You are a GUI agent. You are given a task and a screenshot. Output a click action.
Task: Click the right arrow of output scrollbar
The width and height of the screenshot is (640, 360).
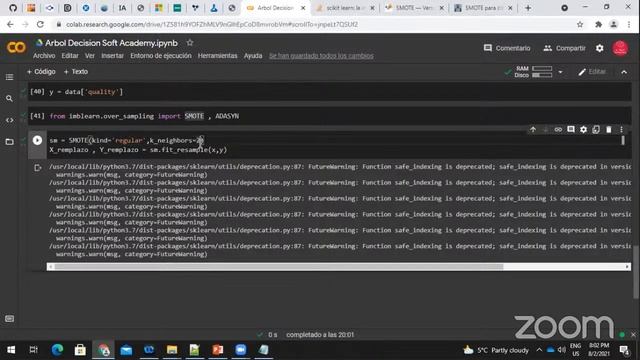(x=627, y=267)
